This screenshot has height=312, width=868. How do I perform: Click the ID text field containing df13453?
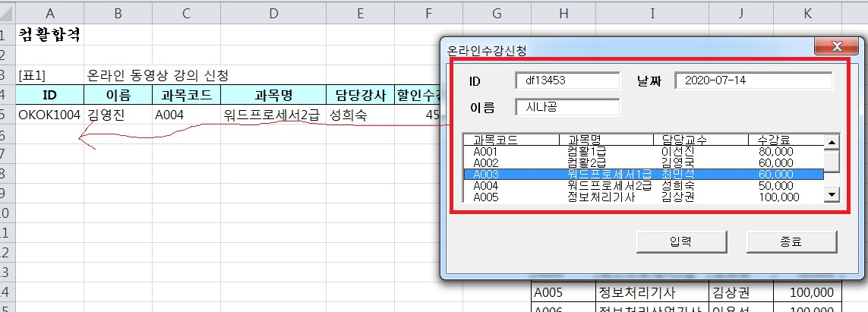point(567,80)
